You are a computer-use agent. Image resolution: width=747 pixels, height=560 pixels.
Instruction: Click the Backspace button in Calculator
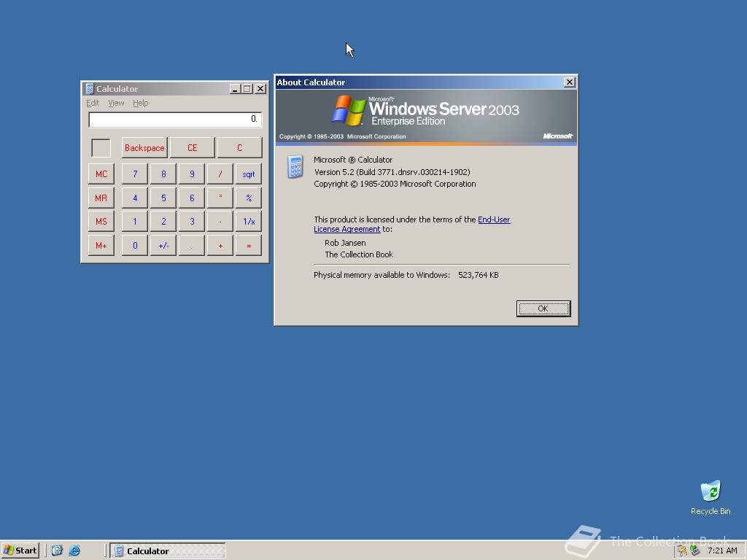[144, 147]
